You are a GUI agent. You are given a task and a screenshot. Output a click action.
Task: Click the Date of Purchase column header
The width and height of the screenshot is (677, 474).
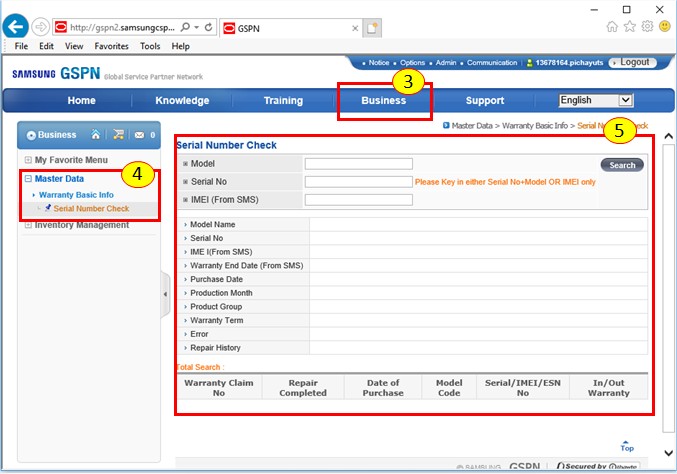[383, 388]
